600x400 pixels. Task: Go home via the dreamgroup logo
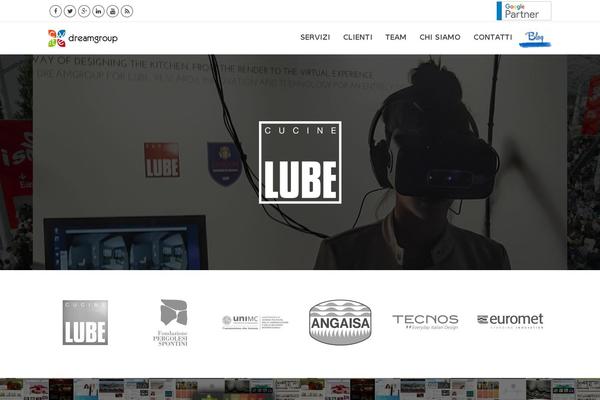[83, 38]
